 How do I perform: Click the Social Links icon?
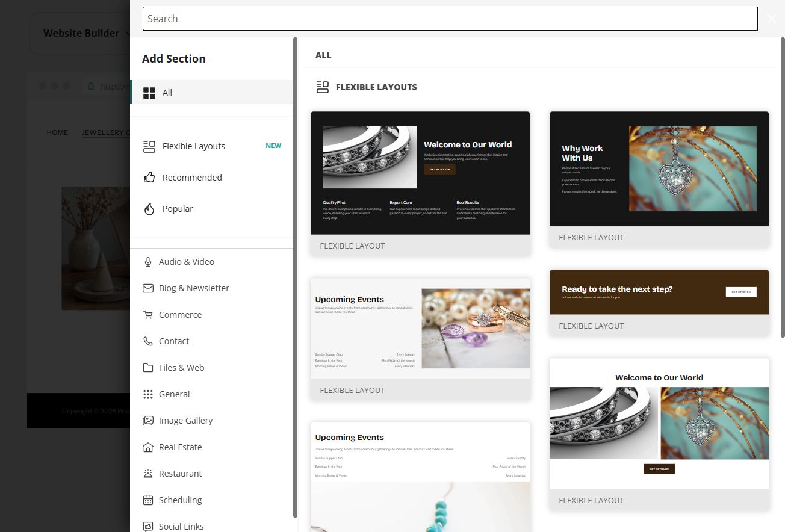[148, 527]
